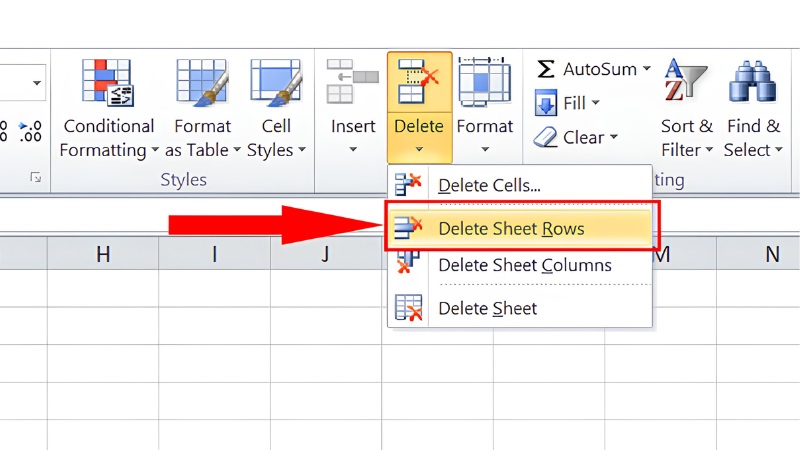
Task: Expand the Sort & Filter dropdown arrow
Action: click(709, 149)
